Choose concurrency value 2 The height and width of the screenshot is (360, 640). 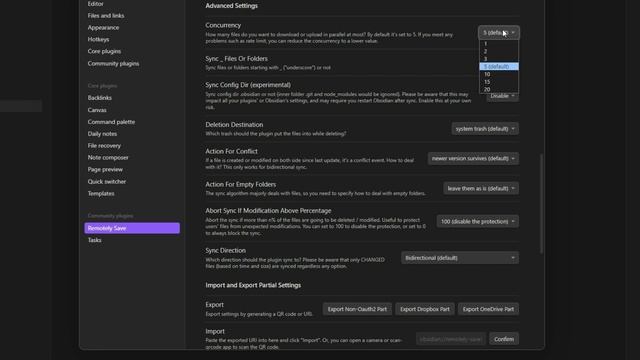point(499,51)
